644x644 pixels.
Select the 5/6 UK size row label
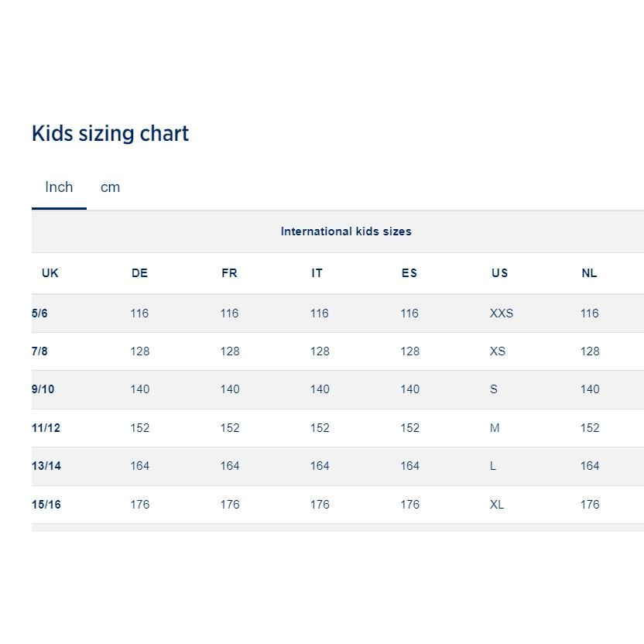click(x=39, y=313)
